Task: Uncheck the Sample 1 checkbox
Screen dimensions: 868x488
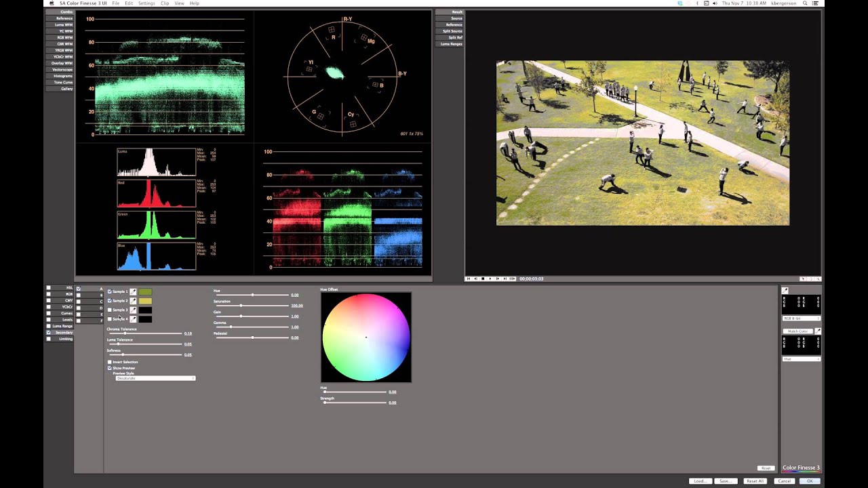Action: pos(110,292)
